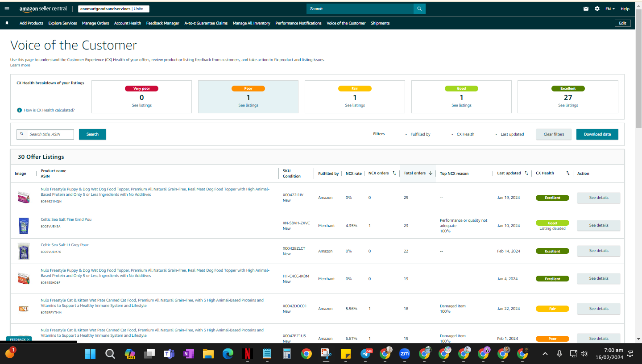Screen dimensions: 642x364
Task: Open Celtic Sea Salt Lt Grey Pouc listing
Action: (65, 245)
